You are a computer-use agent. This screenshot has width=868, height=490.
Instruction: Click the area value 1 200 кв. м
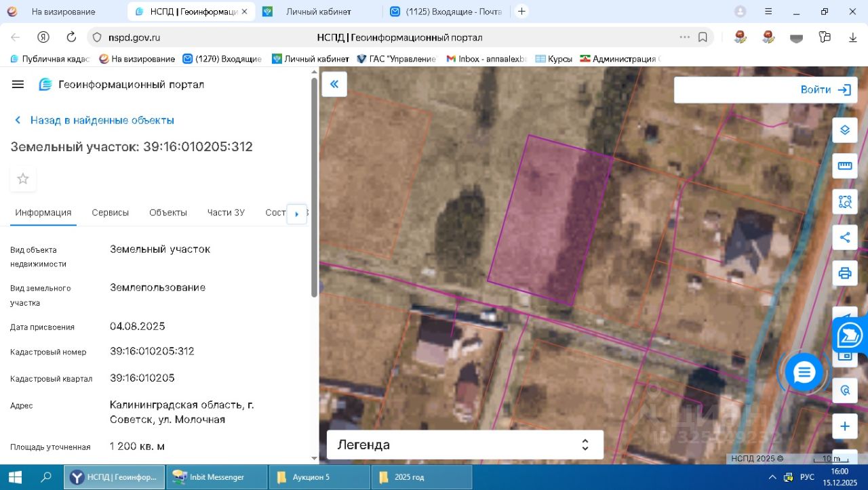click(x=137, y=446)
